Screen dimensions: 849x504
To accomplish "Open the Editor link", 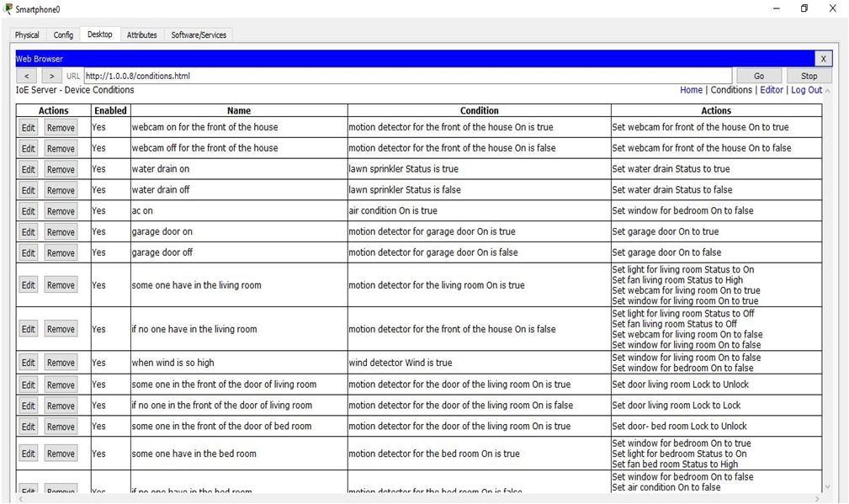I will [771, 90].
